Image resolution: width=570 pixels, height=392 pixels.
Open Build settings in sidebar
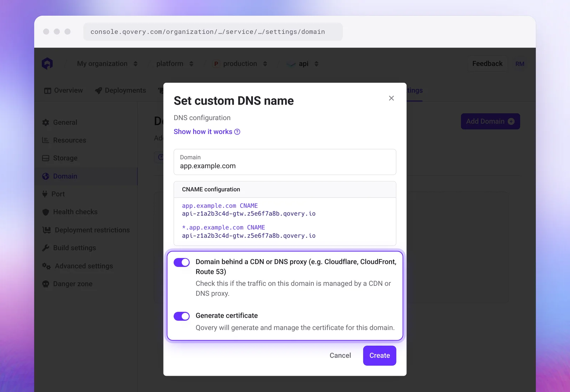point(86,248)
